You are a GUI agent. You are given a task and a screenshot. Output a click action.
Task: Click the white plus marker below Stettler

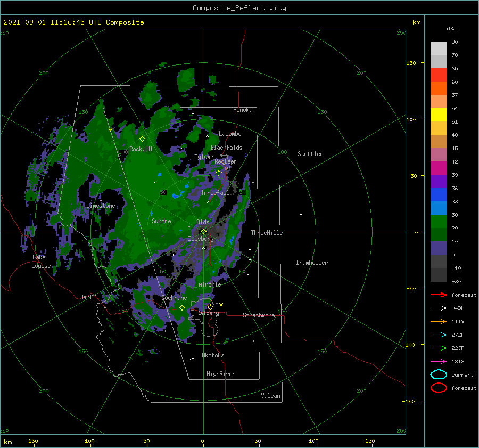click(x=301, y=214)
